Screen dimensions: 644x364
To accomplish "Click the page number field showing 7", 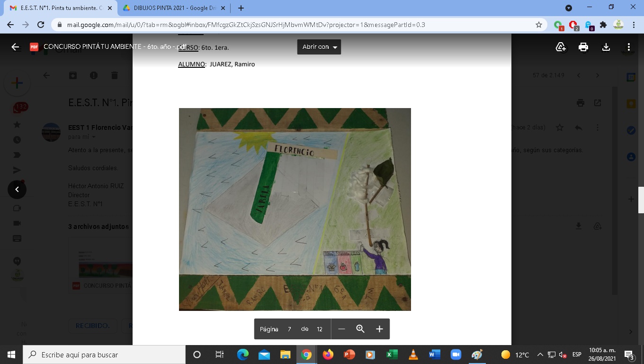I will (289, 329).
